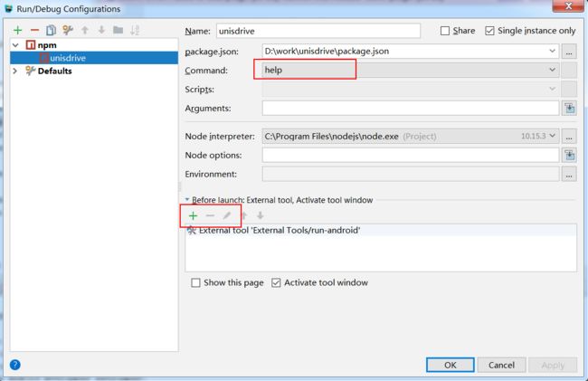The height and width of the screenshot is (381, 588).
Task: Move configuration up in left toolbar
Action: (85, 30)
